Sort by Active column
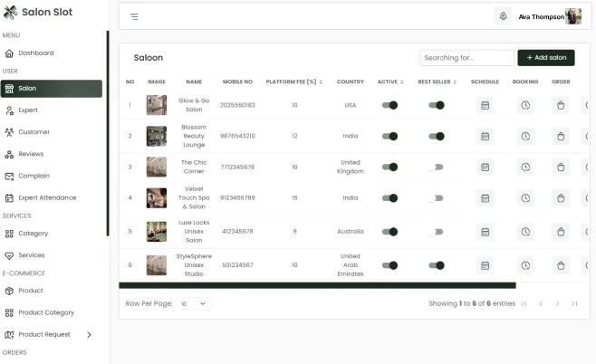Viewport: 596px width, 364px height. (390, 81)
